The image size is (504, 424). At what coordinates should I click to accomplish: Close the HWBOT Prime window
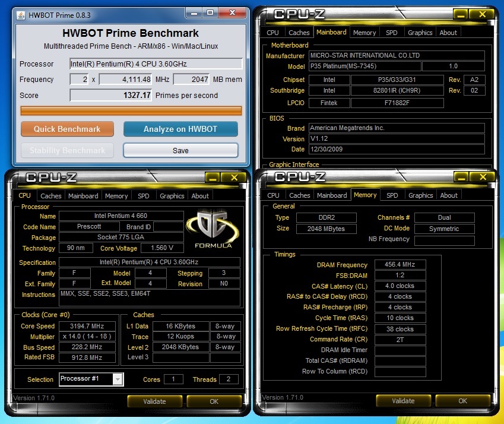pyautogui.click(x=232, y=13)
